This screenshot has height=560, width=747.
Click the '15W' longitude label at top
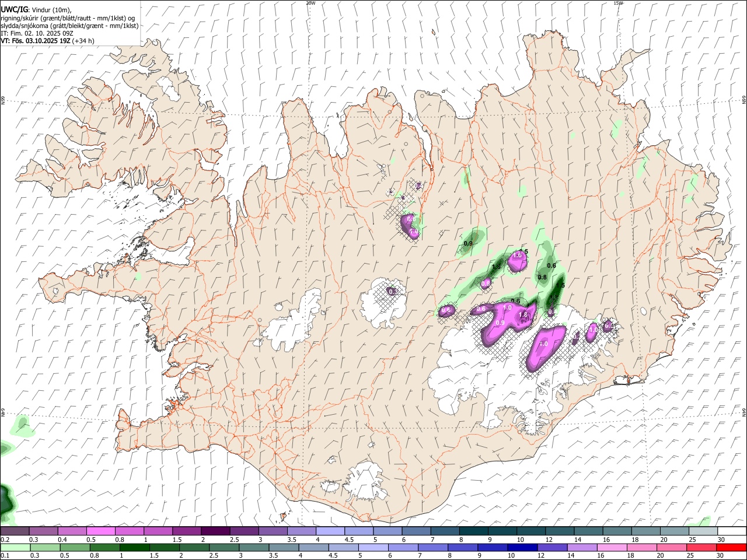point(618,3)
